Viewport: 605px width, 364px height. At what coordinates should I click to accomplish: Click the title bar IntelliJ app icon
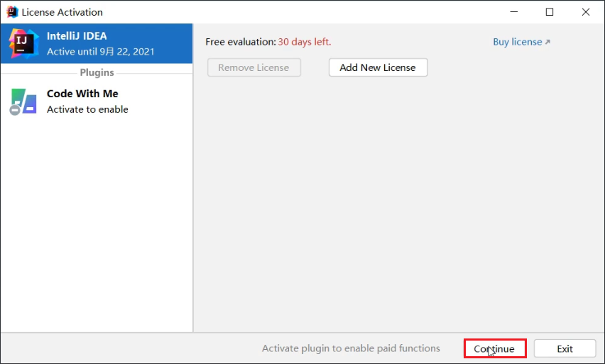[12, 12]
